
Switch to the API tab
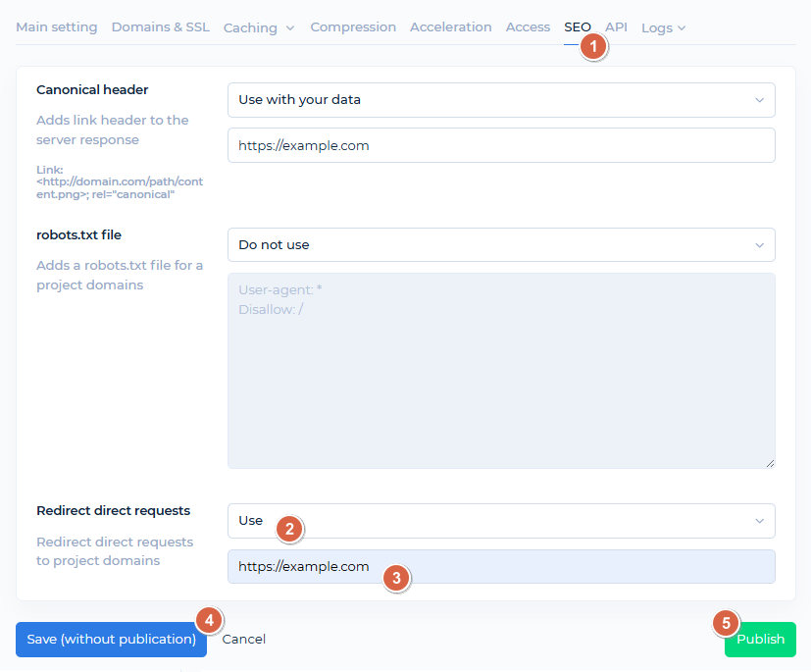tap(617, 27)
